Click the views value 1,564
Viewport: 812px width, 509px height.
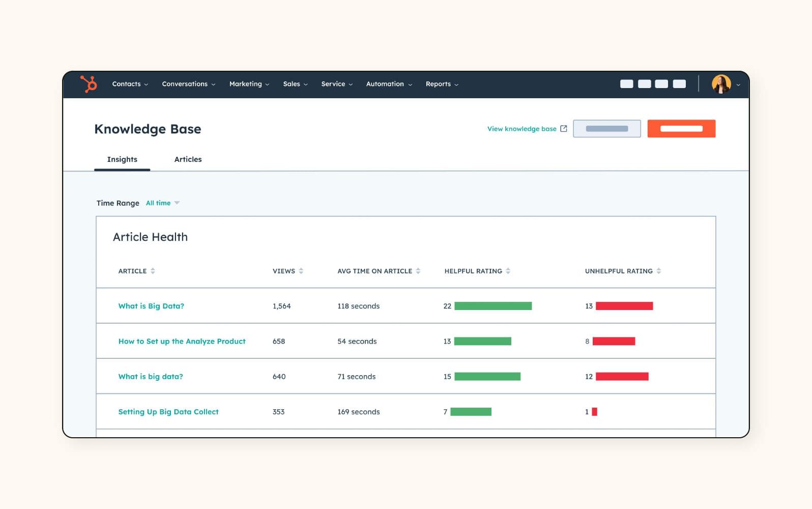[281, 306]
